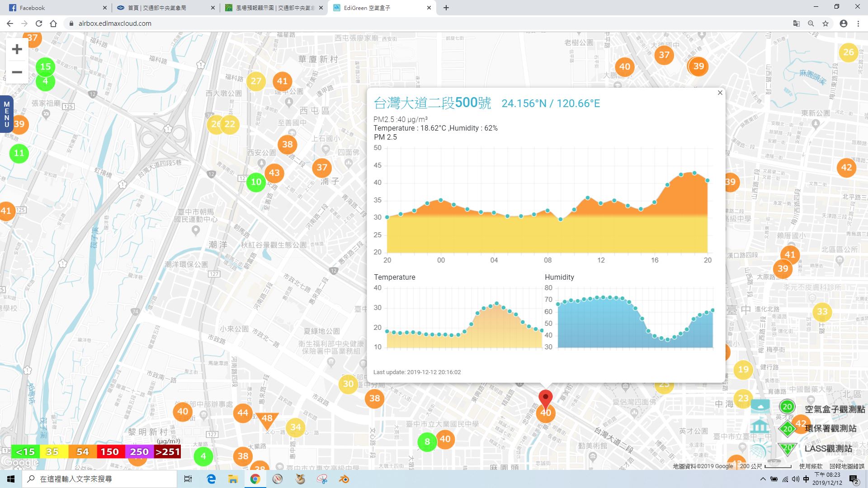The height and width of the screenshot is (488, 868).
Task: Open Blender from the taskbar
Action: coord(344,479)
